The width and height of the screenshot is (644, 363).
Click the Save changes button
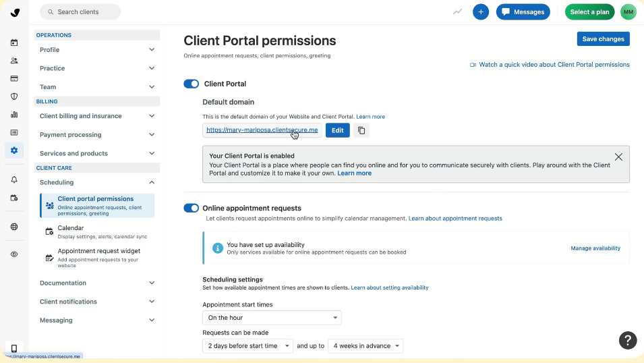[x=603, y=39]
